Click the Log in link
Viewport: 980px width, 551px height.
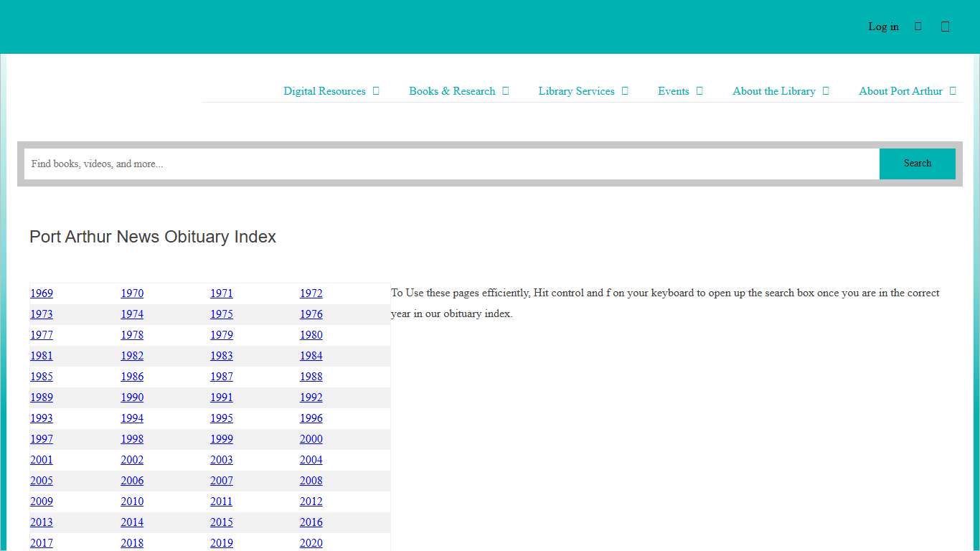pos(883,27)
